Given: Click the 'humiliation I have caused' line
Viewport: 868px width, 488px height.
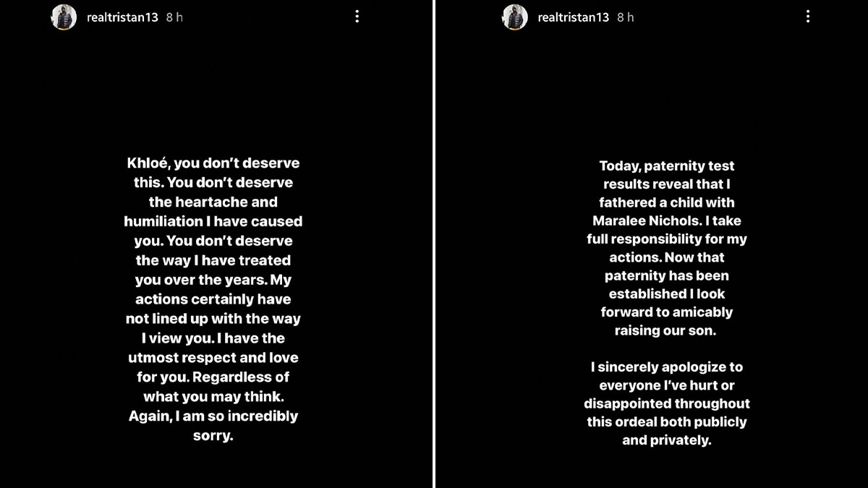Looking at the screenshot, I should [x=213, y=221].
